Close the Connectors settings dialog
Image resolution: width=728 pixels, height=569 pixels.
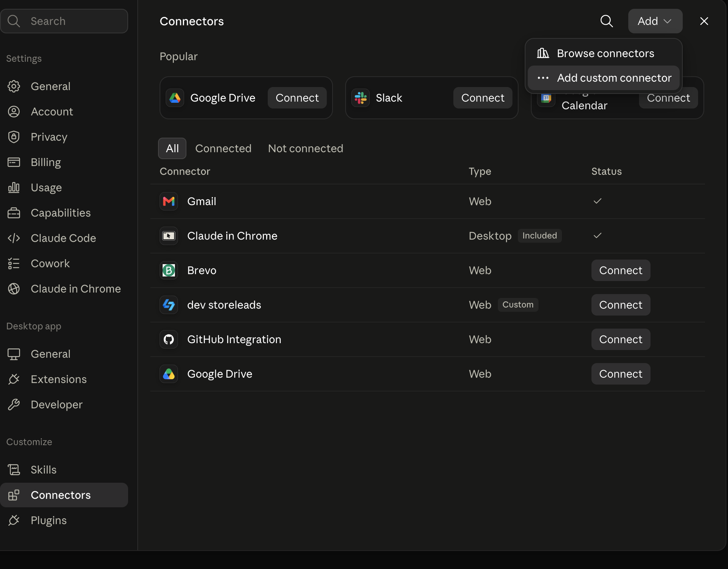704,21
